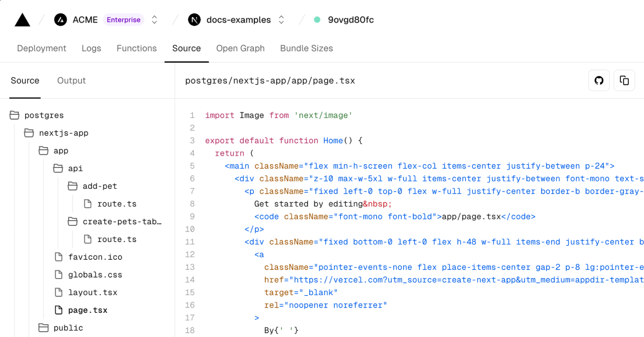The width and height of the screenshot is (644, 337).
Task: Open the docs-examples project switcher
Action: [x=281, y=19]
